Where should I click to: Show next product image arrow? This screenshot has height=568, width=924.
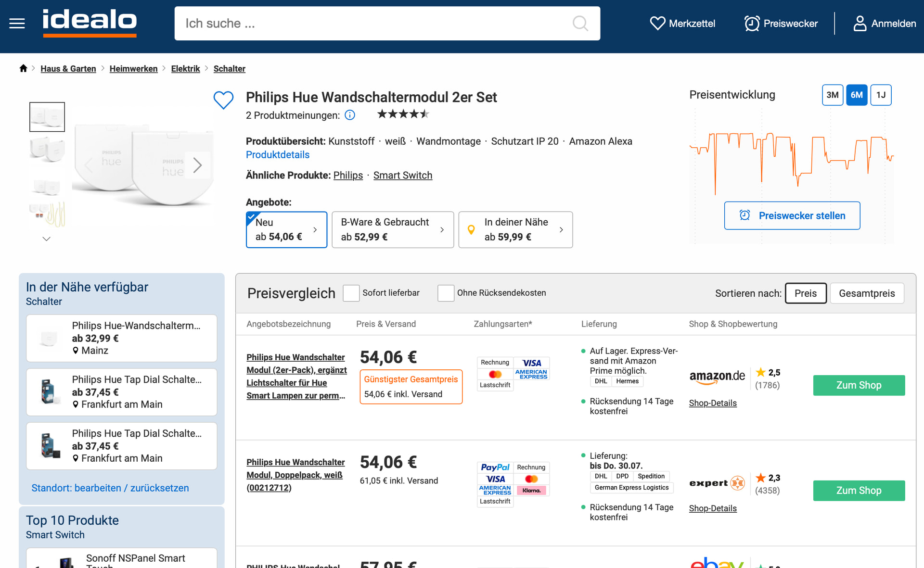(x=197, y=165)
